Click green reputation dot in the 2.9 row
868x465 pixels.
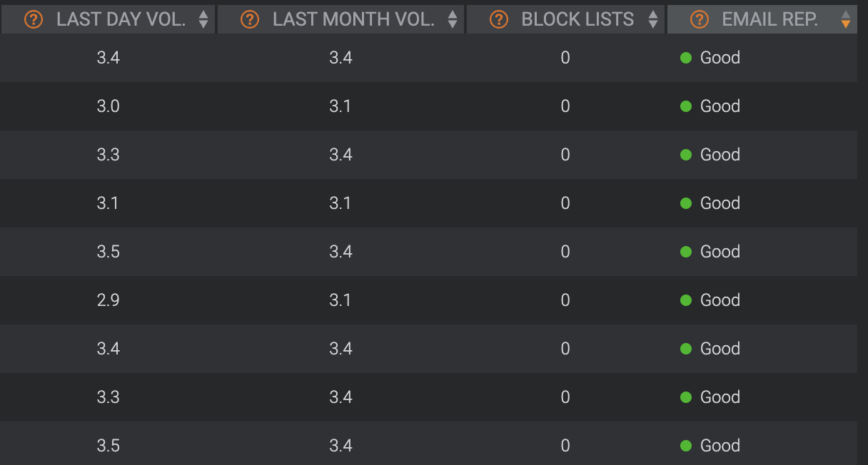(686, 300)
